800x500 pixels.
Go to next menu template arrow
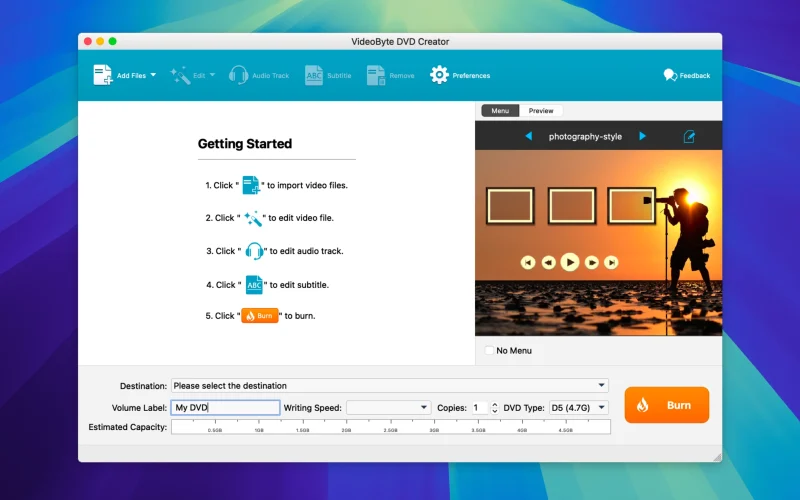[642, 136]
